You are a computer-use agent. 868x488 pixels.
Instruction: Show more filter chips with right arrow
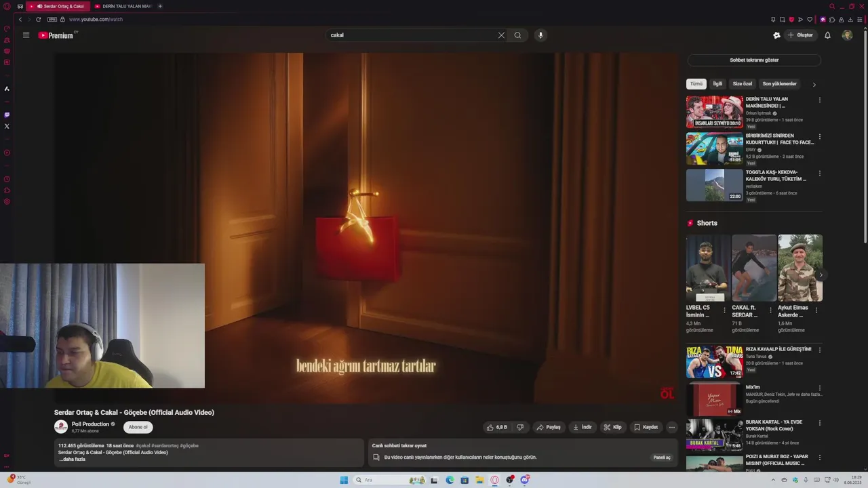coord(814,85)
